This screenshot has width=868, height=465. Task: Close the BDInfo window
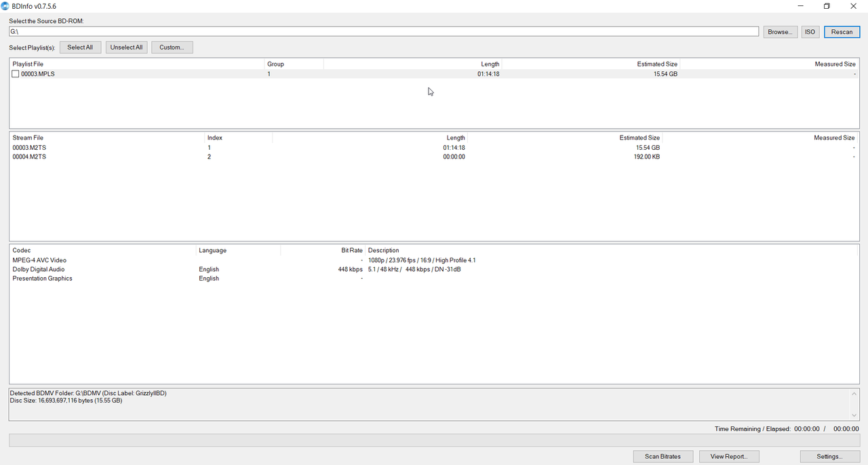tap(853, 6)
